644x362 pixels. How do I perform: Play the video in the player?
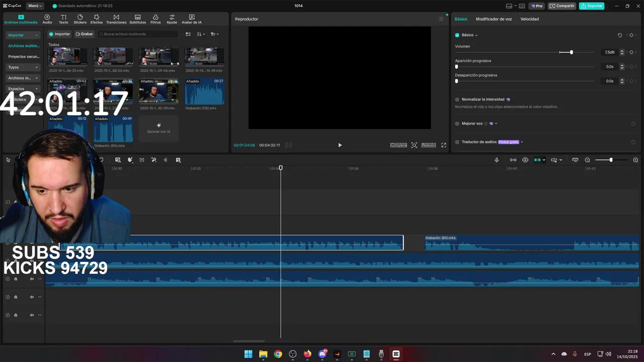point(340,145)
